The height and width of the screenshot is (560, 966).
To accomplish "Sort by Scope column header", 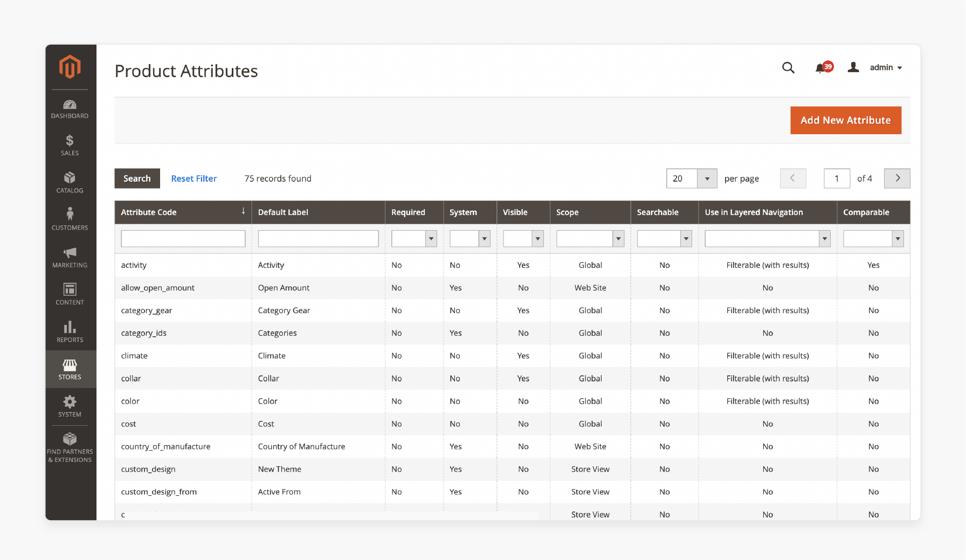I will [x=590, y=212].
